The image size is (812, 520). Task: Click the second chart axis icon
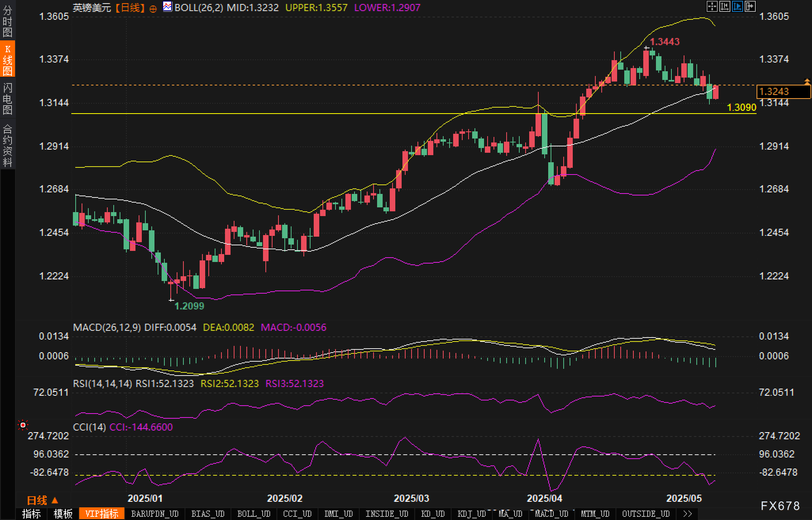[x=724, y=6]
